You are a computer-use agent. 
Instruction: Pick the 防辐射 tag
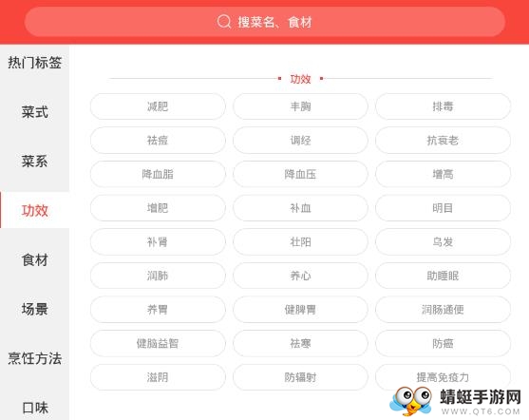[300, 377]
